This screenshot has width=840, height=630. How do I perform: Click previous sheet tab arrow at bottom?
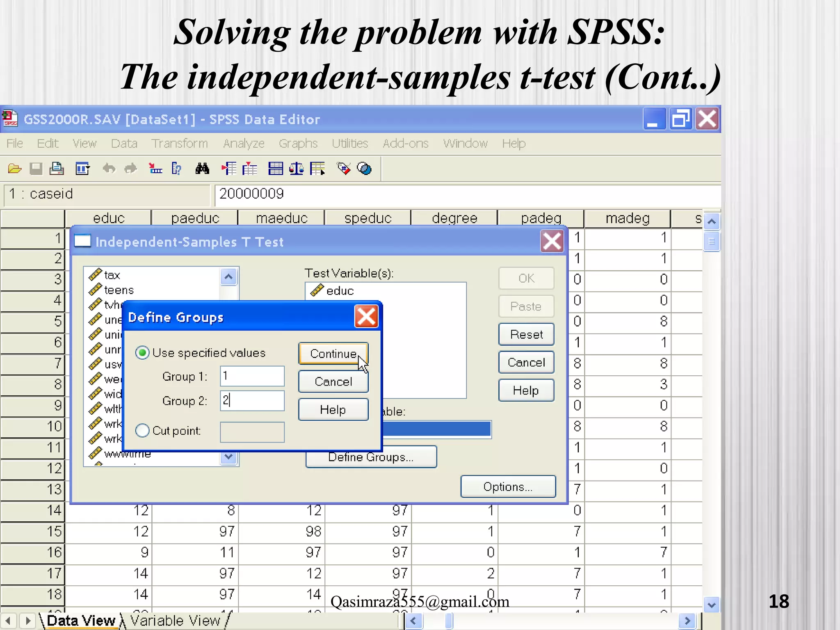coord(8,621)
